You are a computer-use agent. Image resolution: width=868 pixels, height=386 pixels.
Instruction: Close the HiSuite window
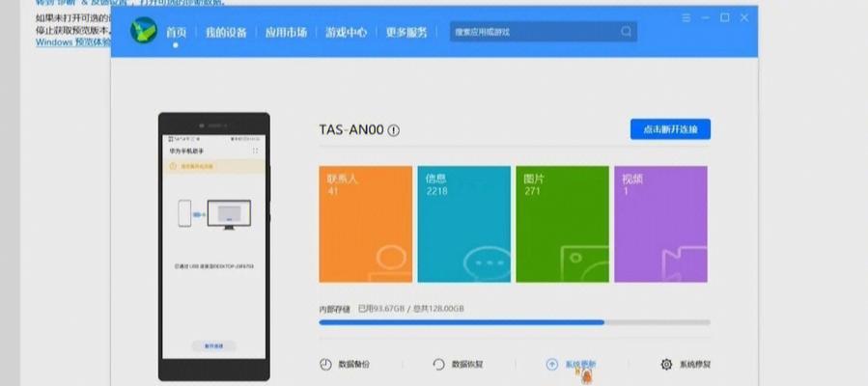[x=744, y=17]
